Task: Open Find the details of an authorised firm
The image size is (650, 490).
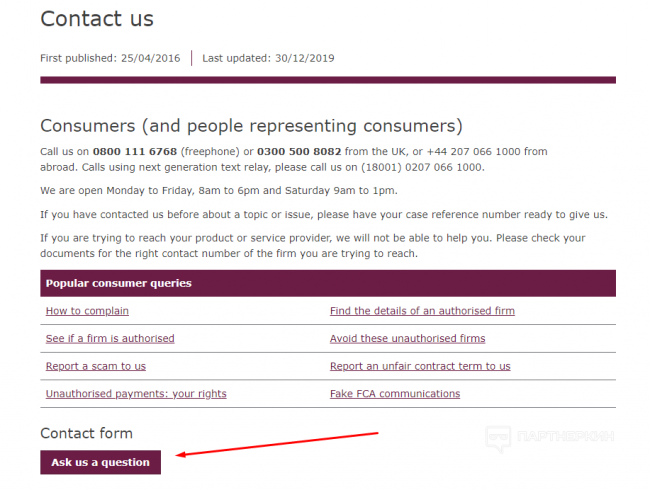Action: (x=422, y=311)
